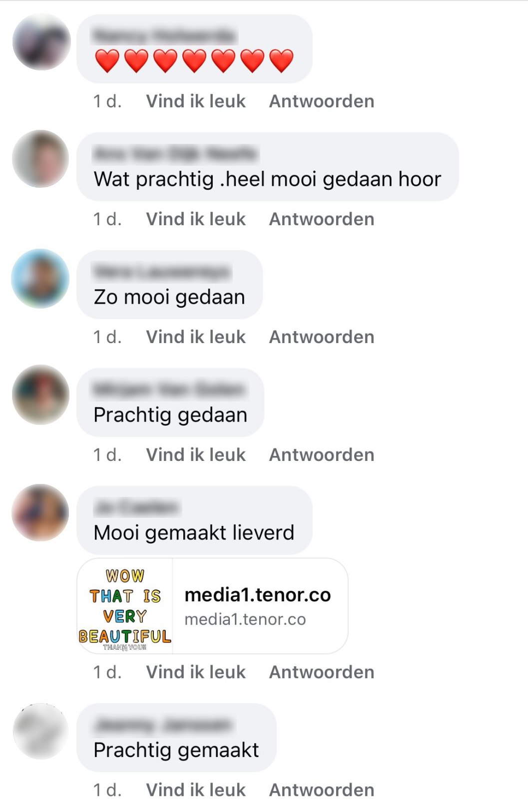Click 'Vind ik leuk' under hearts comment
The width and height of the screenshot is (528, 812).
pos(196,101)
